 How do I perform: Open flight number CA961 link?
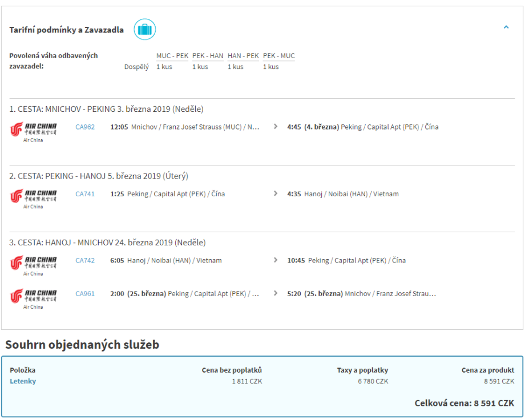[x=85, y=294]
